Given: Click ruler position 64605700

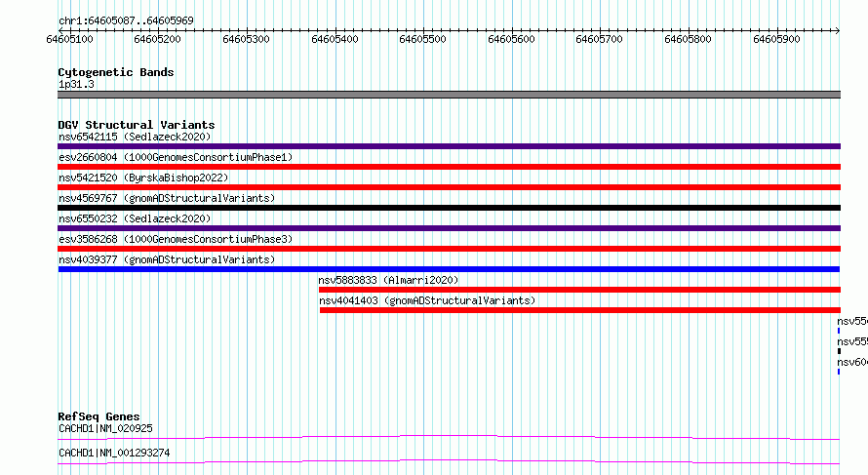Looking at the screenshot, I should [600, 39].
